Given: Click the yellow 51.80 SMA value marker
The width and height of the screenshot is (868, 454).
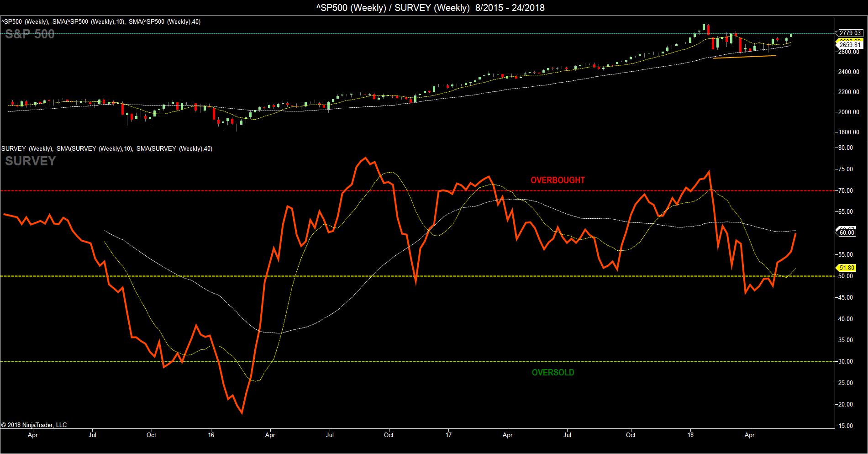Looking at the screenshot, I should pyautogui.click(x=847, y=268).
